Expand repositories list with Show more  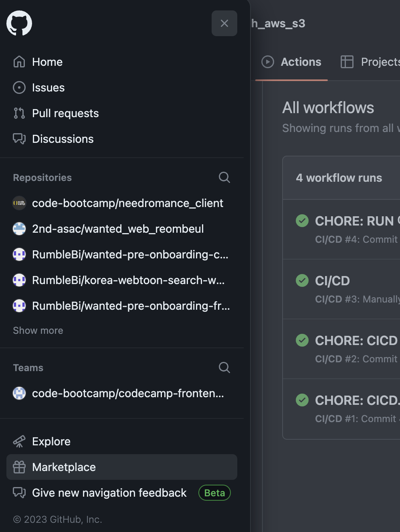point(38,331)
